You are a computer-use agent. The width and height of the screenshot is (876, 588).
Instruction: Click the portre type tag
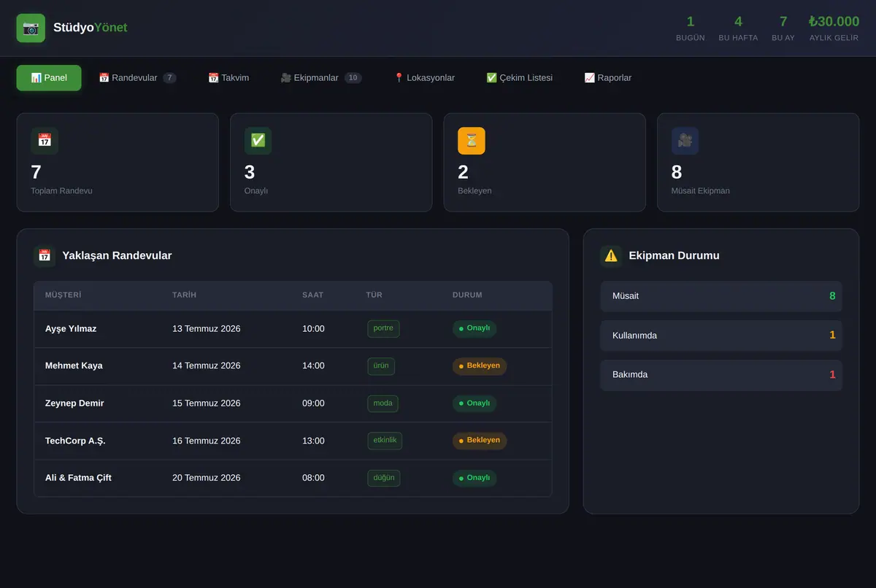(x=383, y=328)
